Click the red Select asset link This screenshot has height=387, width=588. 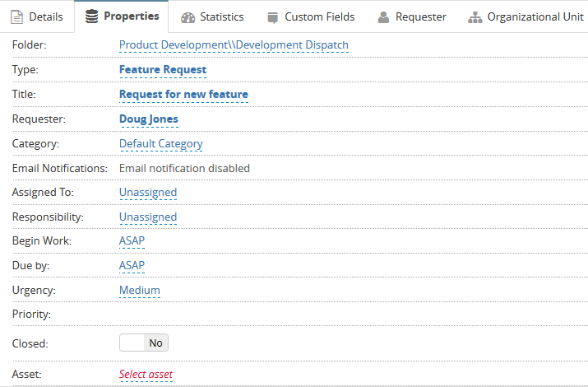tap(146, 375)
